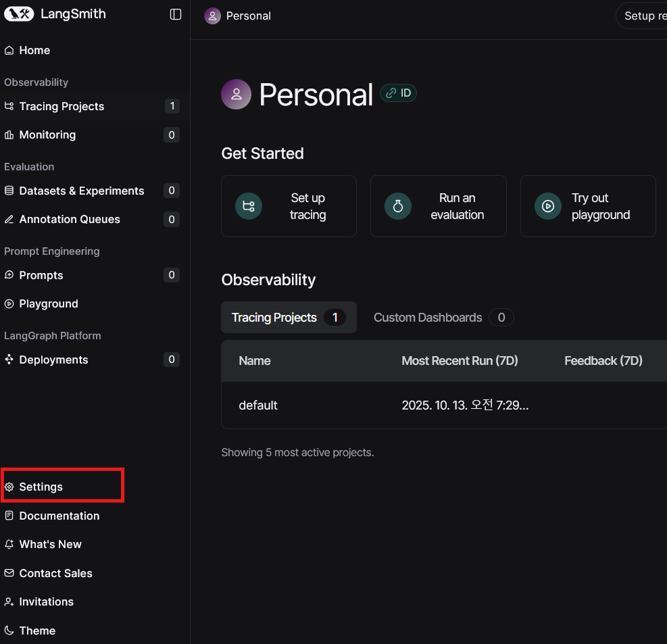
Task: Click the LangSmith logo icon
Action: click(19, 14)
